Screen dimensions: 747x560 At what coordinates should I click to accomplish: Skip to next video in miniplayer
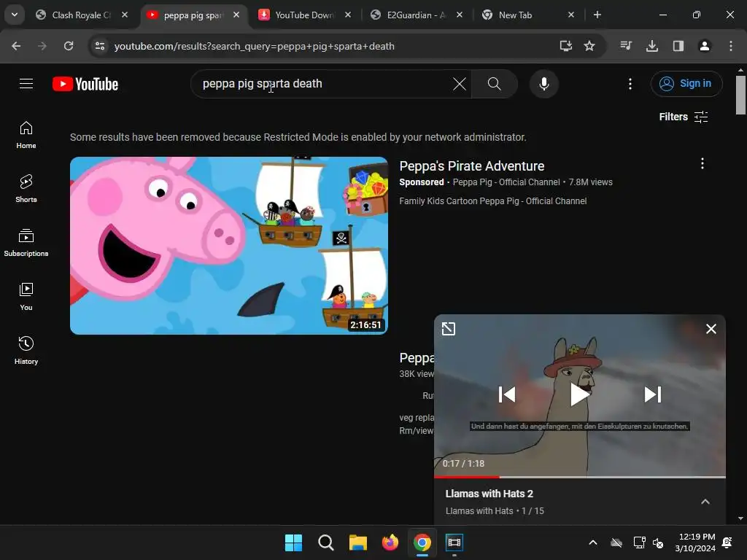tap(653, 394)
